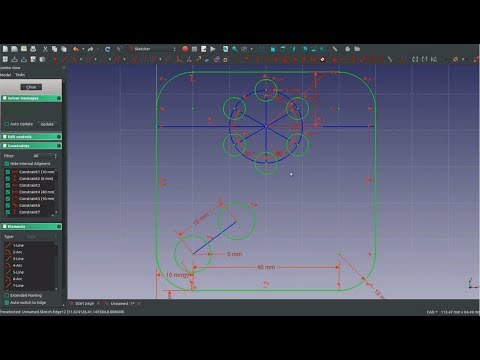Click the Refresh recompute icon
Viewport: 480px width, 360px height.
coord(107,49)
